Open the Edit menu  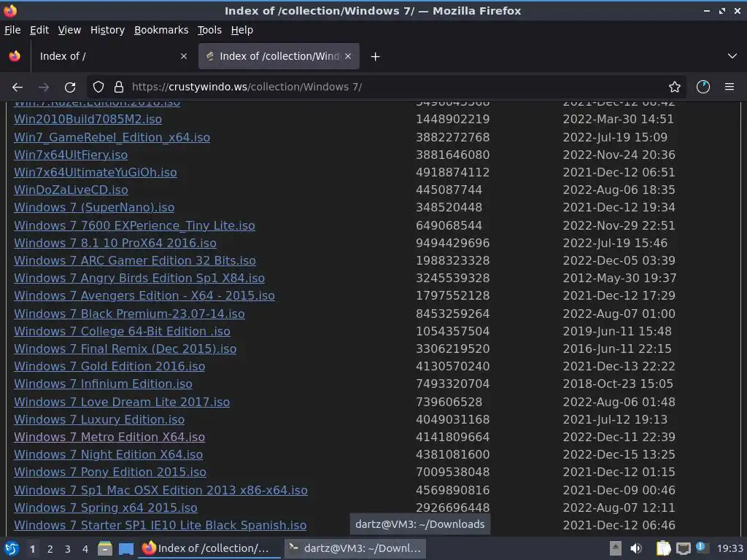click(x=39, y=30)
